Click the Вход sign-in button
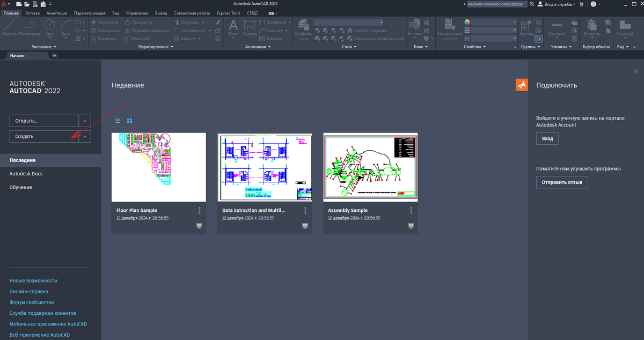This screenshot has height=340, width=644. 547,138
